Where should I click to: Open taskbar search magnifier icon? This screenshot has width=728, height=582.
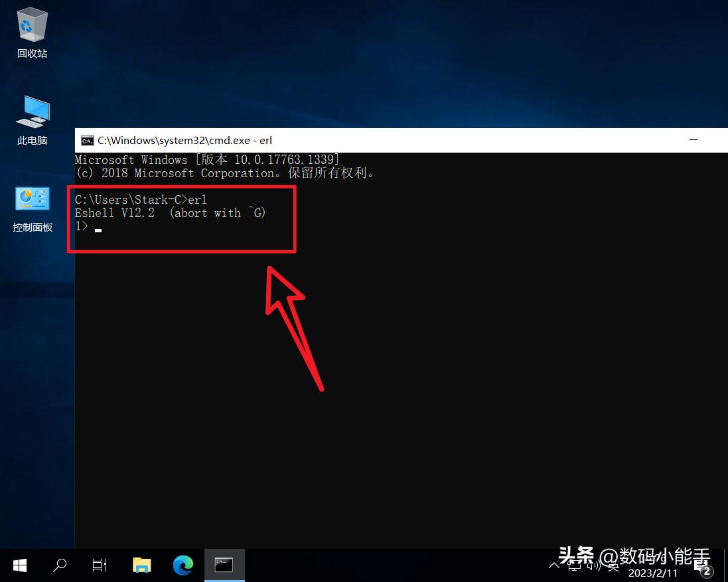(x=60, y=565)
